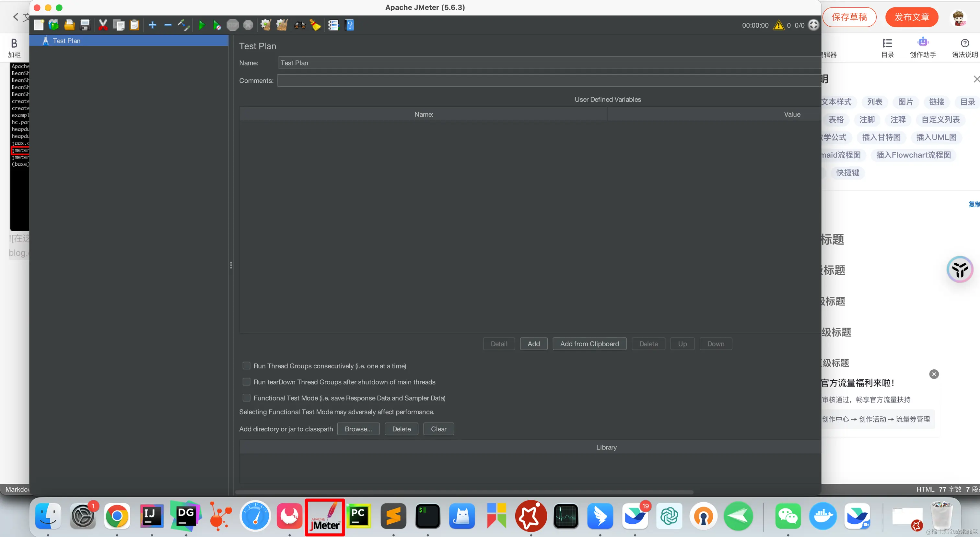Click the grey Stop octagon icon
980x537 pixels.
[232, 25]
